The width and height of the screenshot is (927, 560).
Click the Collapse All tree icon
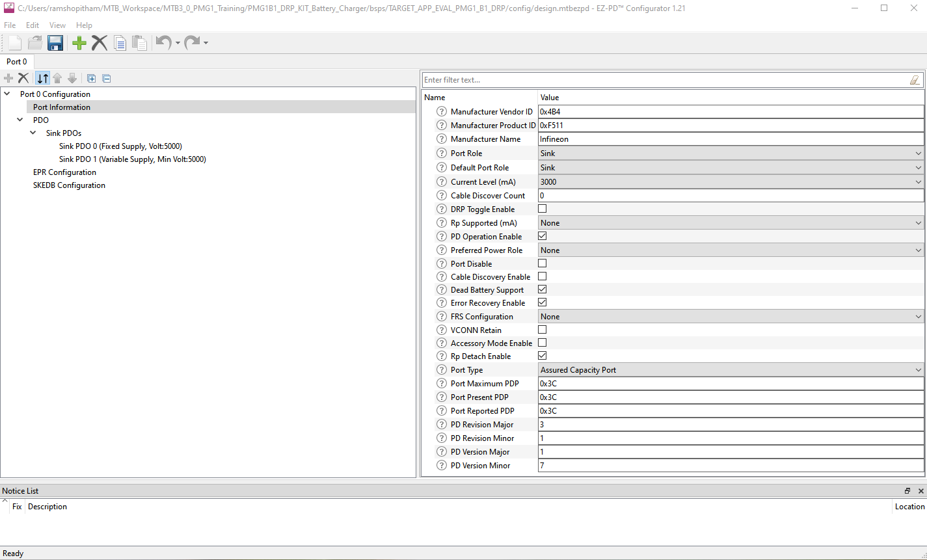click(107, 79)
